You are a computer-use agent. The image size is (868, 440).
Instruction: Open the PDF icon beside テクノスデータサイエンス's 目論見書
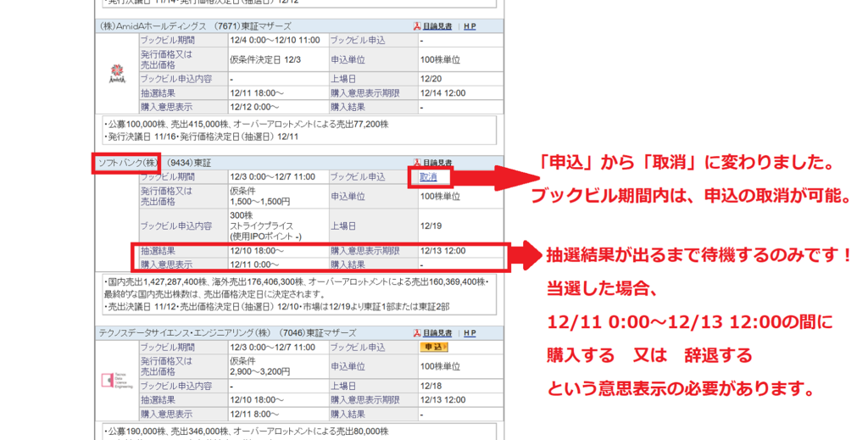[417, 333]
